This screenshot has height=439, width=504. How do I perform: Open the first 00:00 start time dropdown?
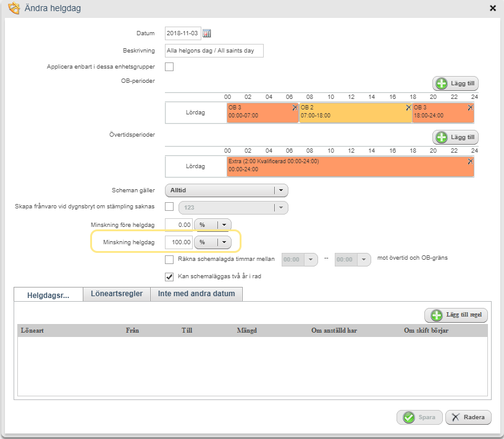[x=300, y=260]
